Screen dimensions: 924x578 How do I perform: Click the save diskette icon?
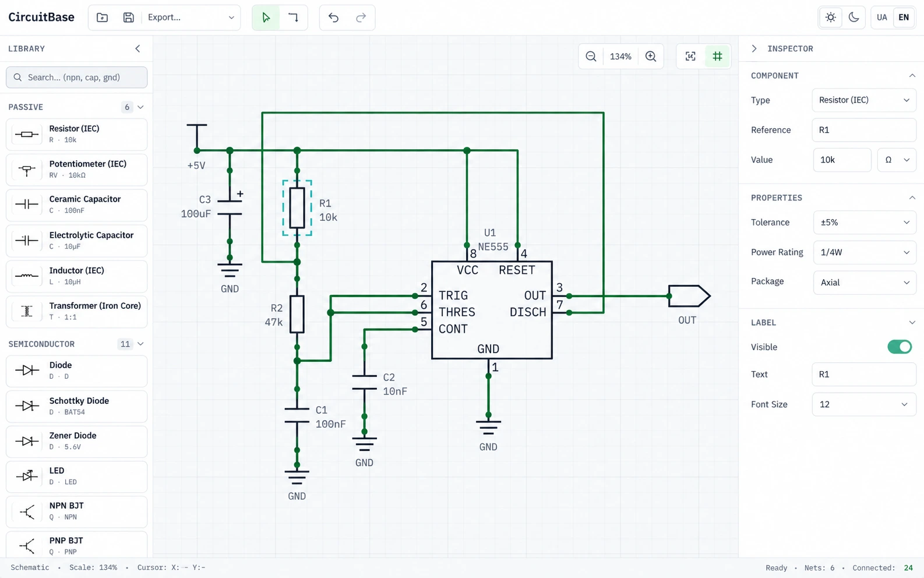pos(129,17)
